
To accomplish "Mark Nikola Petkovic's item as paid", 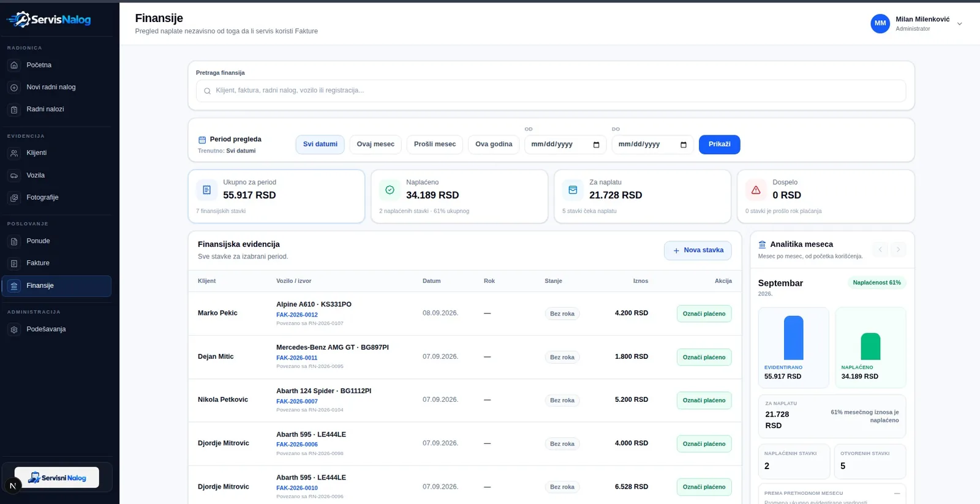I will 704,401.
